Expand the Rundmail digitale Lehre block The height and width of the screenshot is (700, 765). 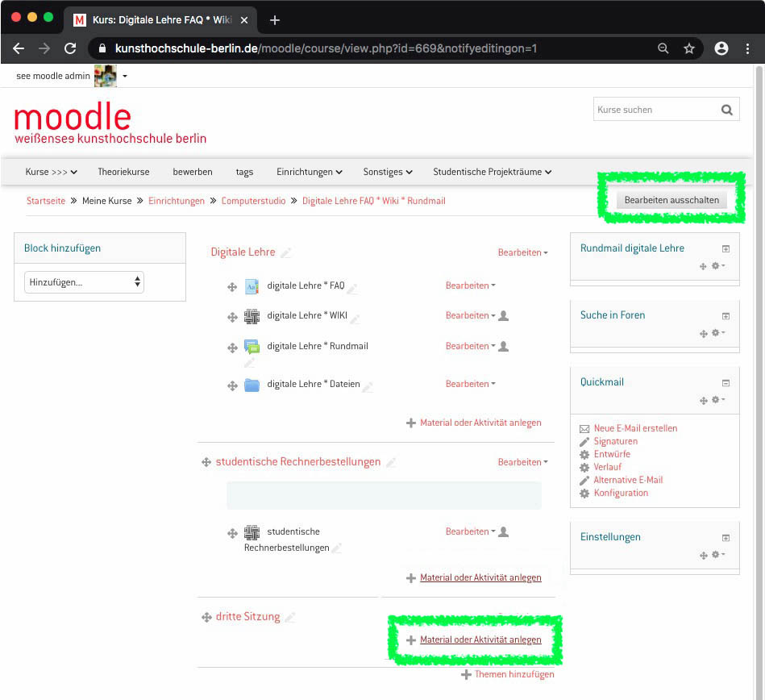tap(726, 249)
